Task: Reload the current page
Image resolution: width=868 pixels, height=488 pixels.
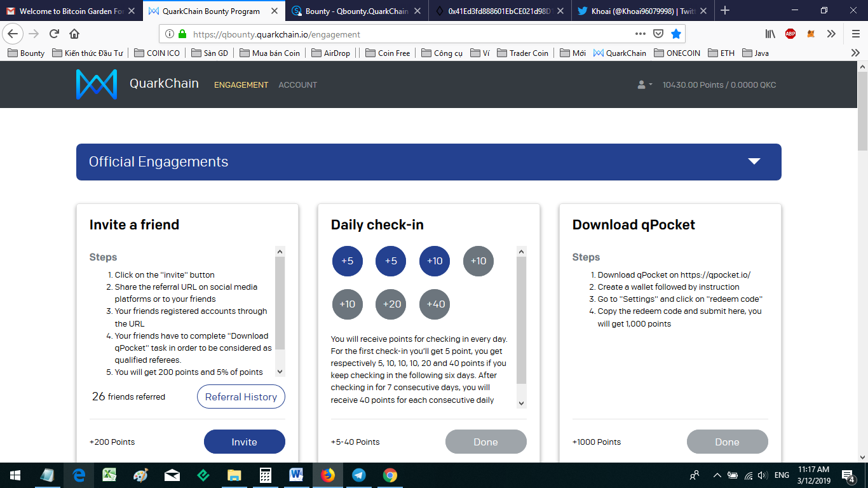Action: tap(54, 34)
